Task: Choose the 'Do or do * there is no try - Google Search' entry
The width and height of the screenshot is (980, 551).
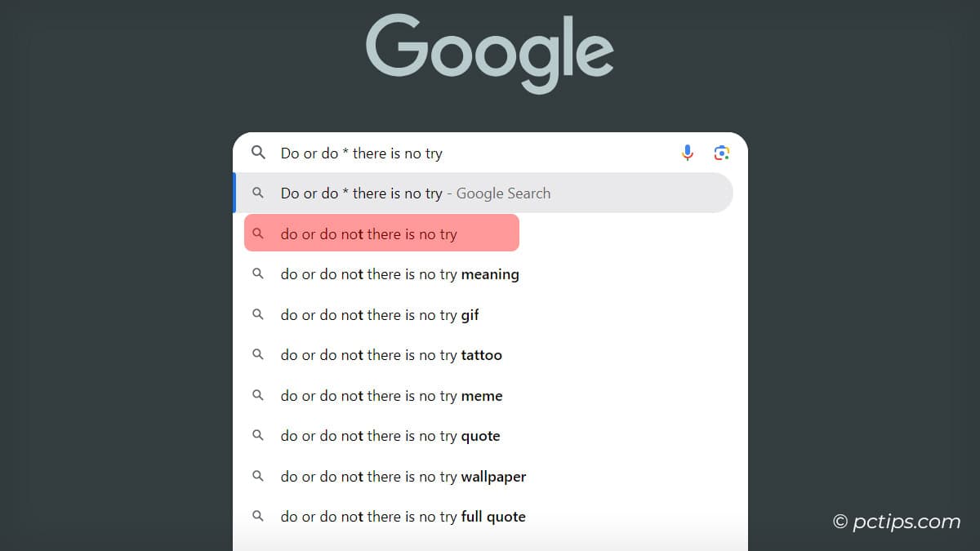Action: point(416,193)
